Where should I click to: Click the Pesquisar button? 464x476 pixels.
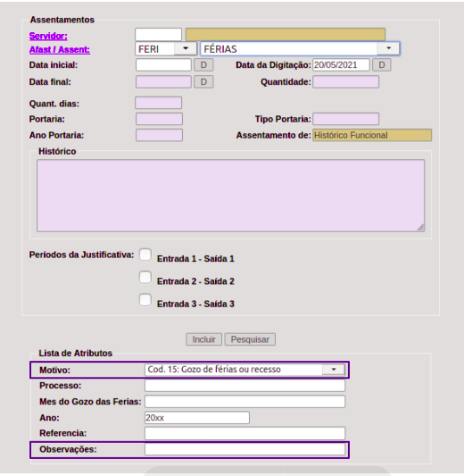[250, 339]
